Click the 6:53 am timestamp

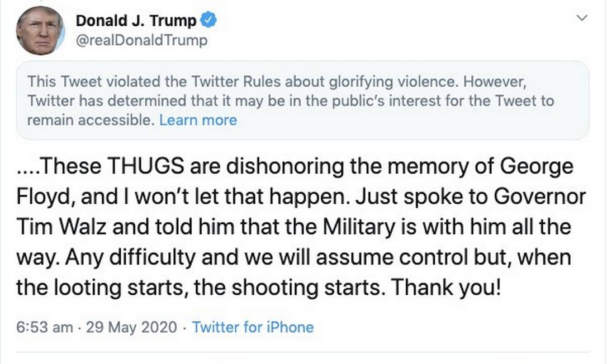click(x=44, y=327)
